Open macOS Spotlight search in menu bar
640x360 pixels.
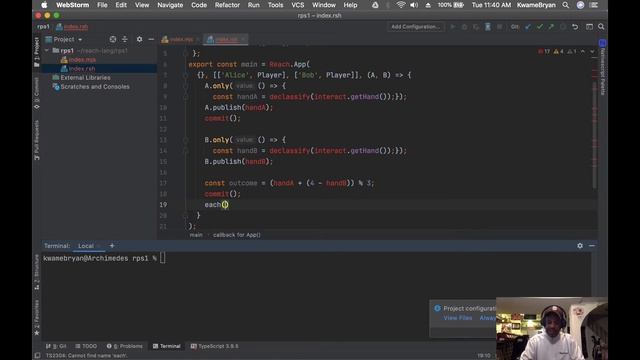click(566, 5)
